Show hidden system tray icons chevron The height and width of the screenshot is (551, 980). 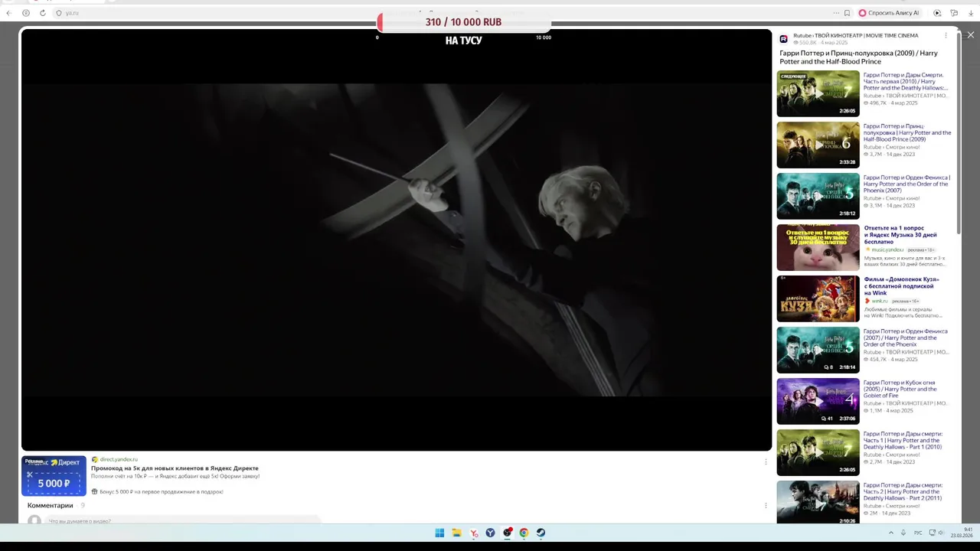click(x=890, y=533)
